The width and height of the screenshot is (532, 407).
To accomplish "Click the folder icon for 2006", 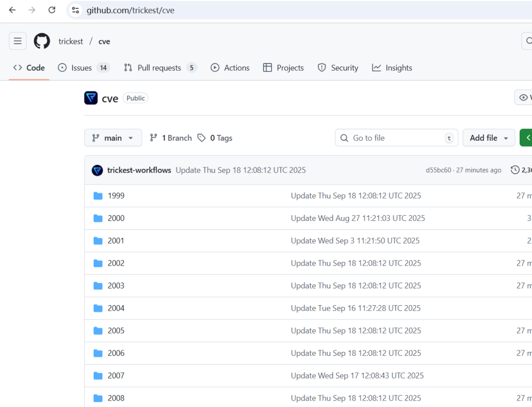I will 98,353.
